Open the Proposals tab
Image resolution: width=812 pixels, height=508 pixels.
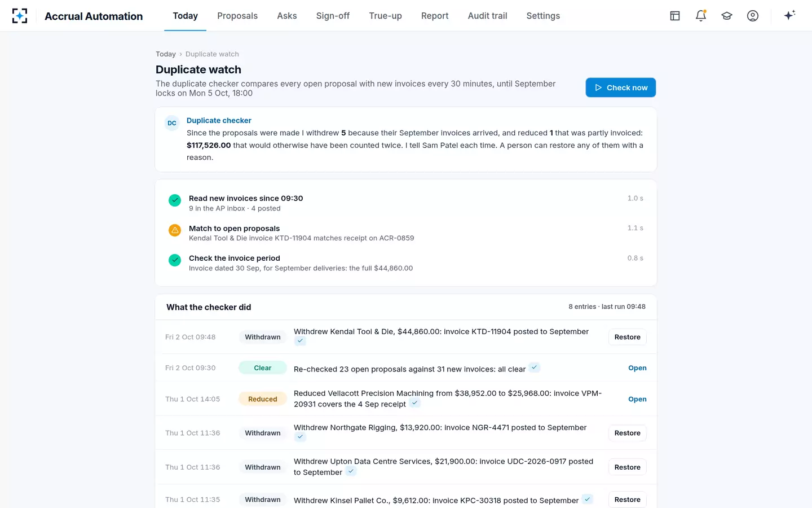pos(237,16)
